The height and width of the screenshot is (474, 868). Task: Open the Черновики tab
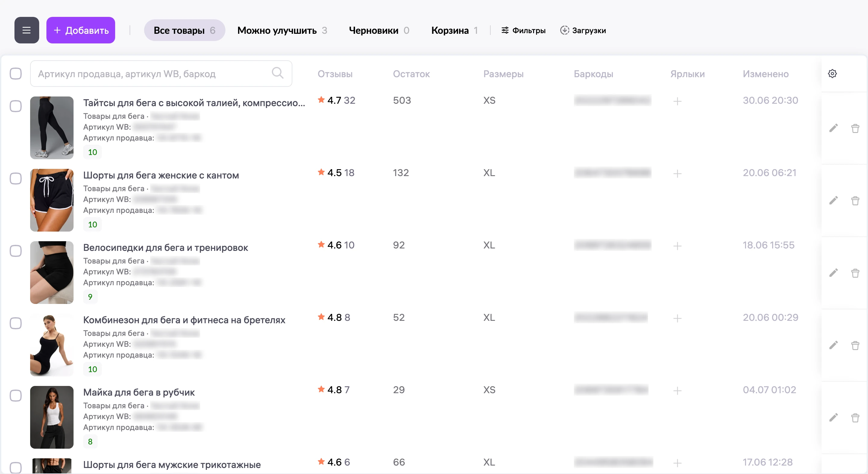(x=379, y=30)
